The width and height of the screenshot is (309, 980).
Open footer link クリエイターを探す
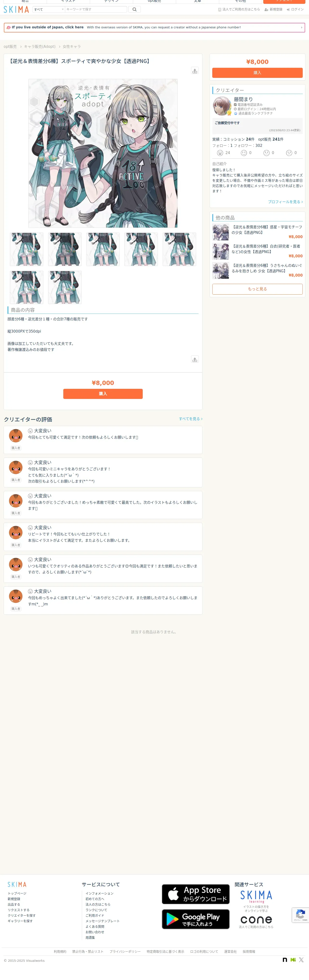pyautogui.click(x=21, y=916)
